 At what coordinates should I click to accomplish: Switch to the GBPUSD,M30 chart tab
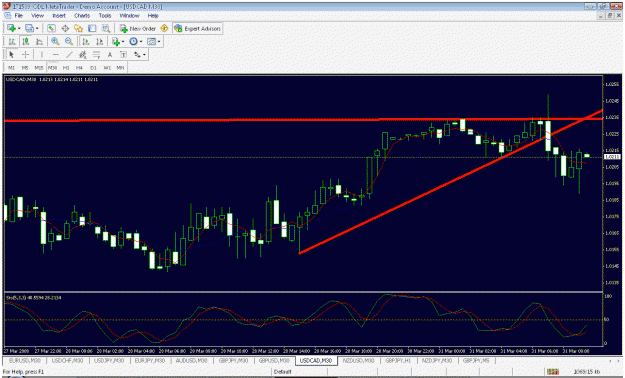pos(274,360)
